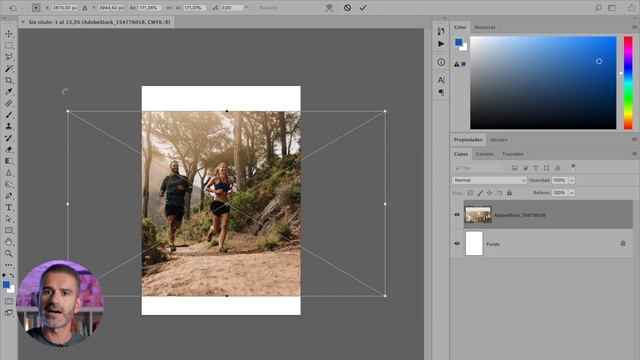Hide the Fondo layer
640x360 pixels.
coord(457,243)
